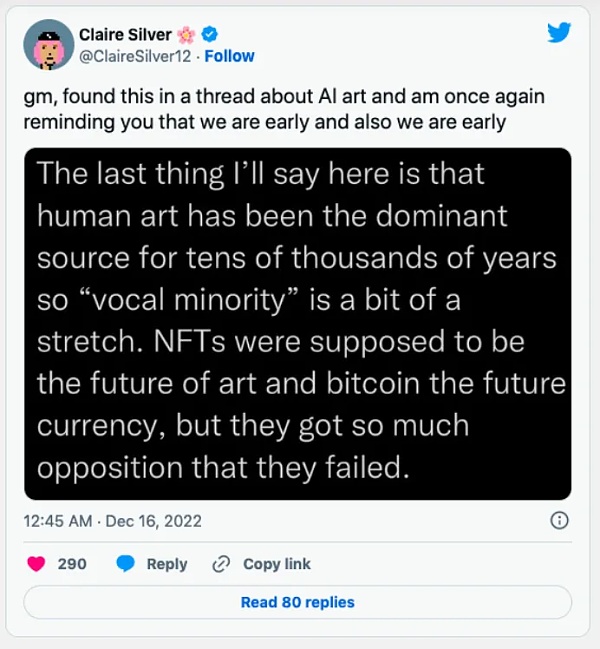Click the 12:45 AM tweet time
The width and height of the screenshot is (600, 649).
(59, 521)
